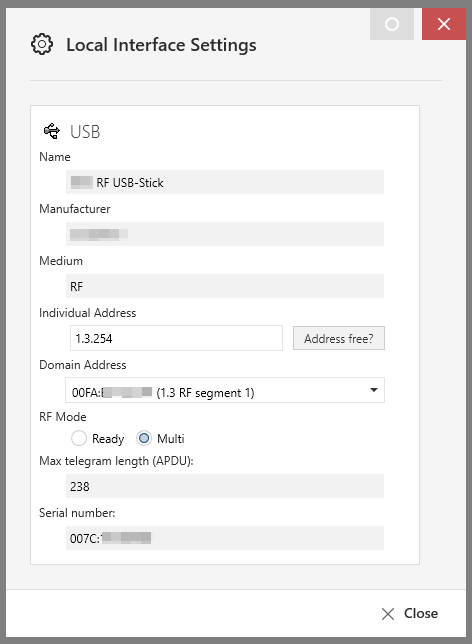Open the 1.3 RF segment 1 combo box
Image resolution: width=472 pixels, height=644 pixels.
click(225, 390)
